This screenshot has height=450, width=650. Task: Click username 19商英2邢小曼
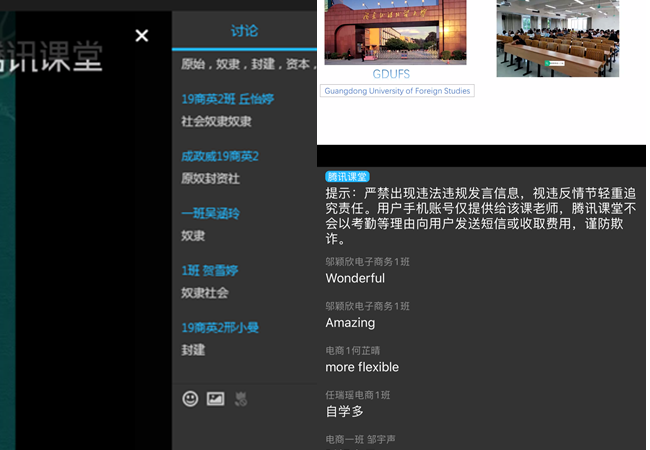(220, 327)
